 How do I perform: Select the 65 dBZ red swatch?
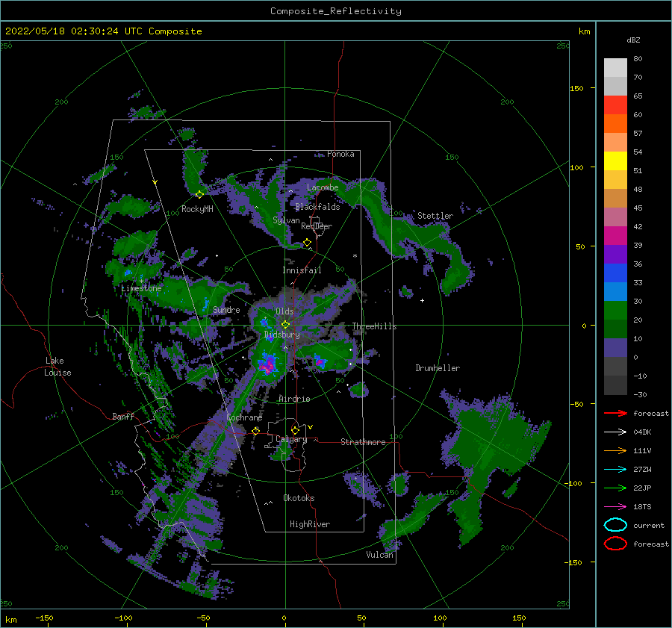point(615,105)
